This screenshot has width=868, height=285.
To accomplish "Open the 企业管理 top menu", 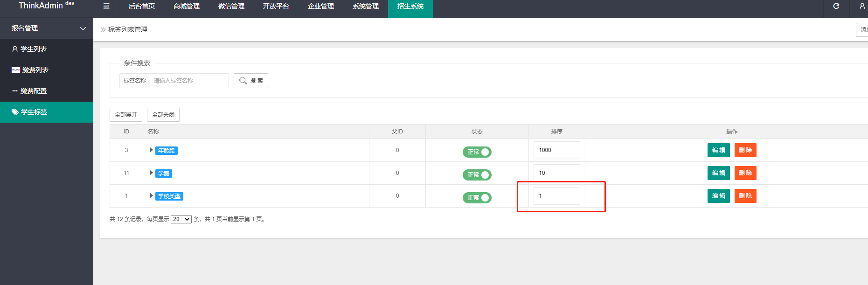I will point(321,7).
